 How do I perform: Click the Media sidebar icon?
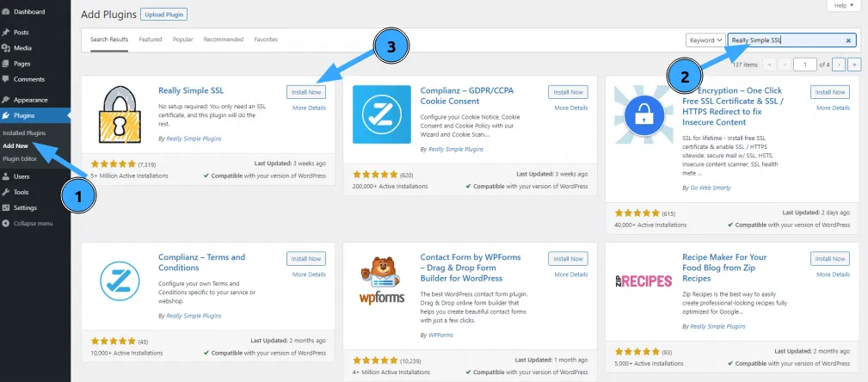point(5,48)
